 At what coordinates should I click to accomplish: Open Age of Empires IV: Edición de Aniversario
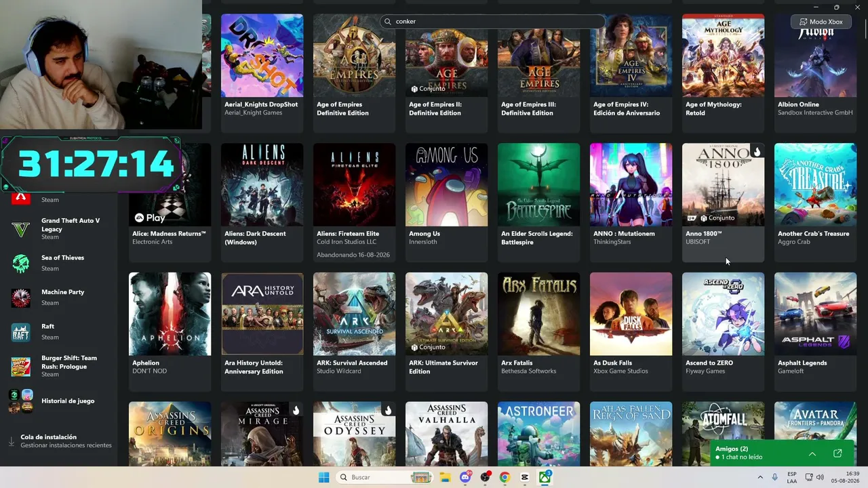[x=631, y=73]
